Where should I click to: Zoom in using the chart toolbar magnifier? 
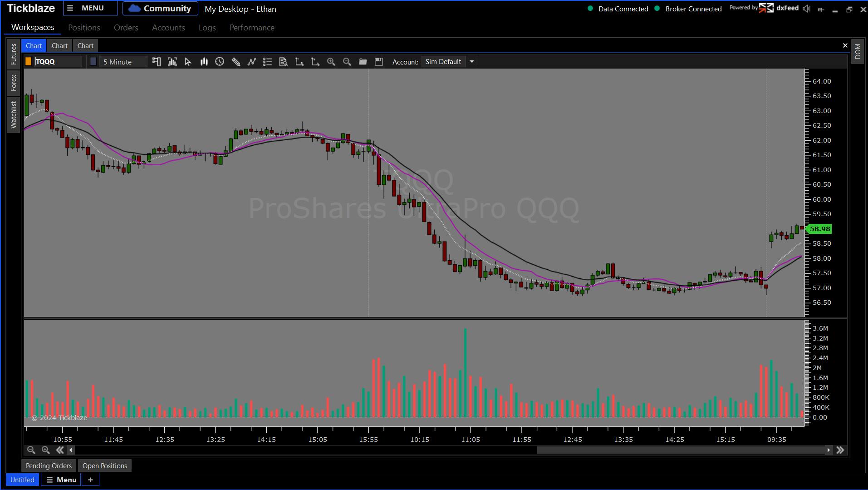coord(331,62)
